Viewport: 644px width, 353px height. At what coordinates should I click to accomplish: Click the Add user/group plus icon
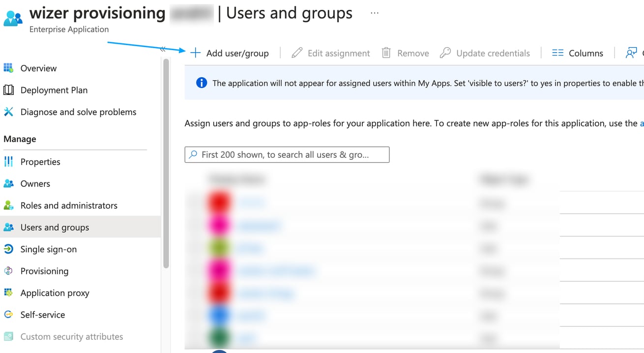coord(196,53)
